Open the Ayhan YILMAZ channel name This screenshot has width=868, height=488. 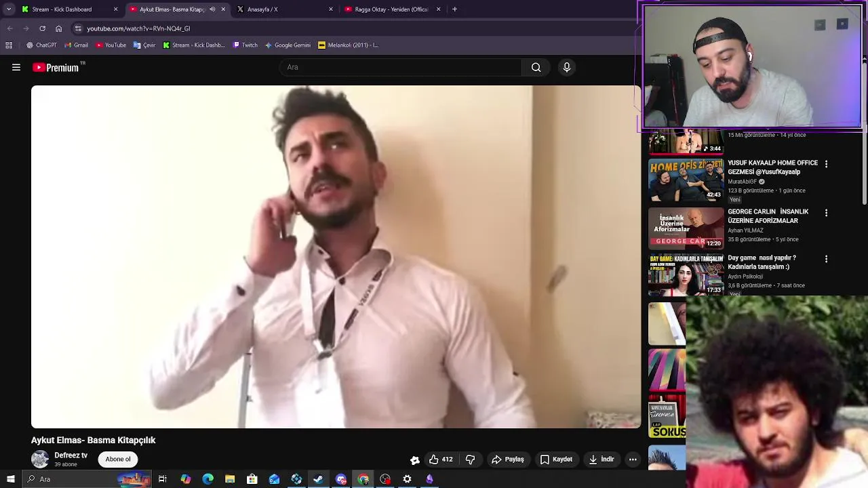click(x=746, y=230)
